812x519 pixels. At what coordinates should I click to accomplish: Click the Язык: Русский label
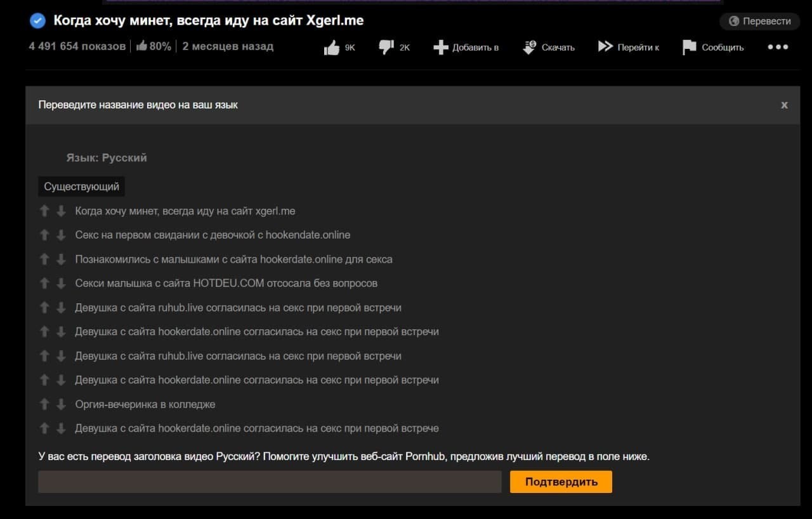(107, 158)
